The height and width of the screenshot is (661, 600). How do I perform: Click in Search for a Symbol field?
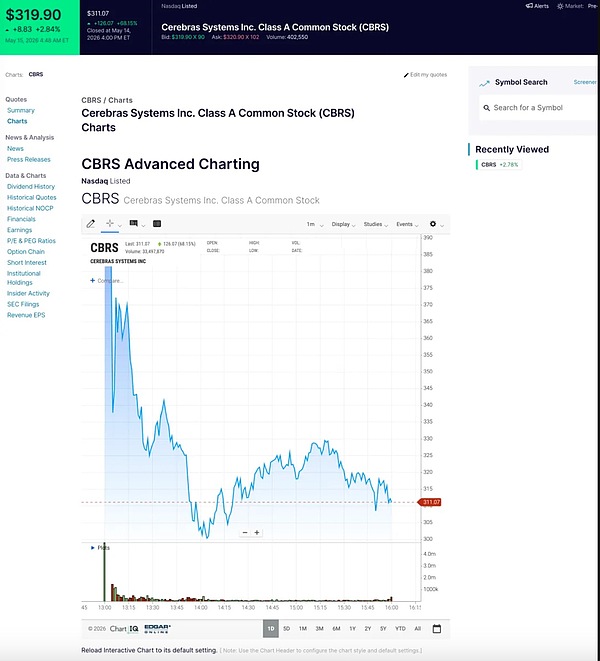point(538,107)
